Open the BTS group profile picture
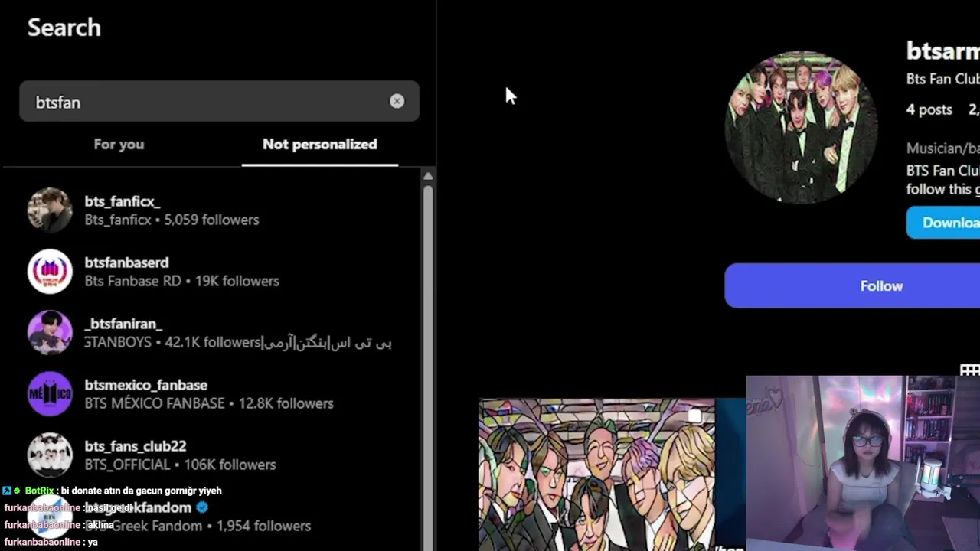This screenshot has height=551, width=980. (x=801, y=128)
